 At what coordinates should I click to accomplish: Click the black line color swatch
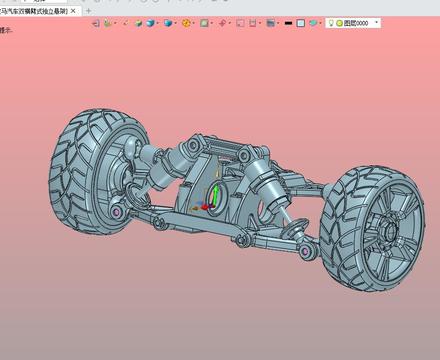289,23
